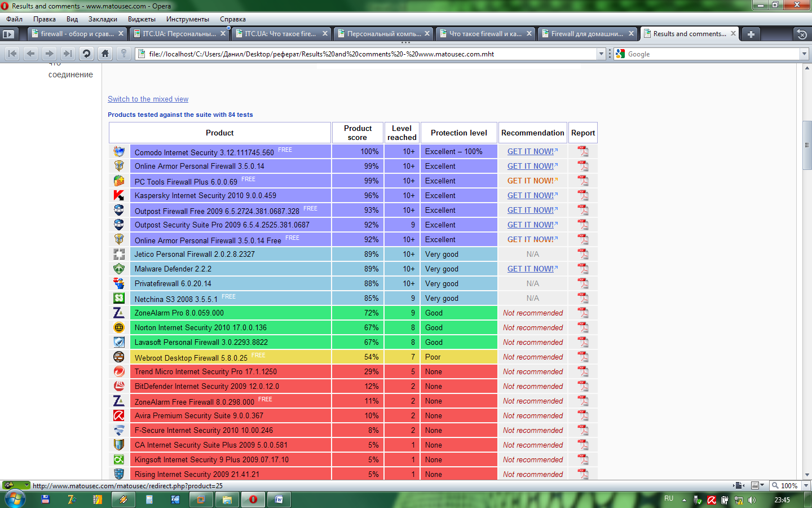Go forward with the Forward arrow
Viewport: 812px width, 508px height.
(x=50, y=54)
